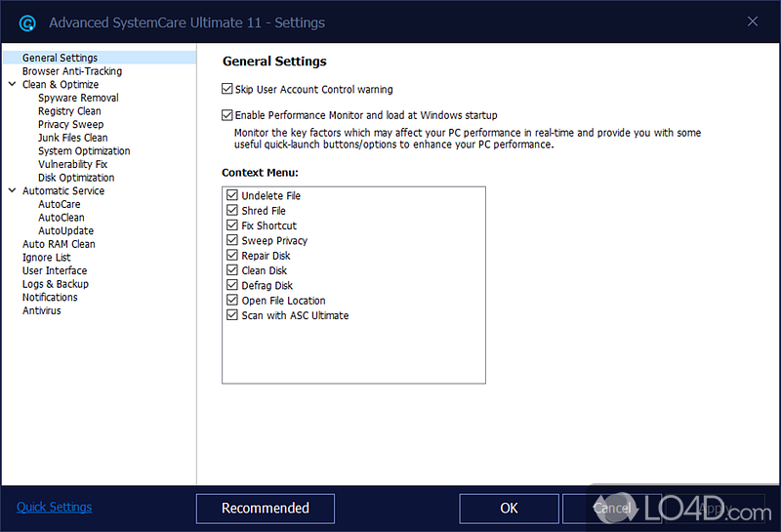The image size is (781, 532).
Task: Select Auto RAM Clean in sidebar
Action: tap(59, 244)
